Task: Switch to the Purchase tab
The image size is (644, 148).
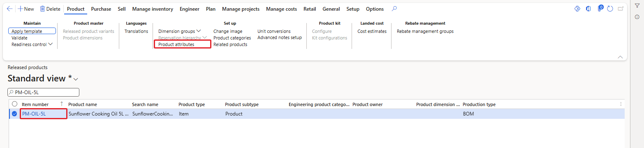Action: (101, 9)
